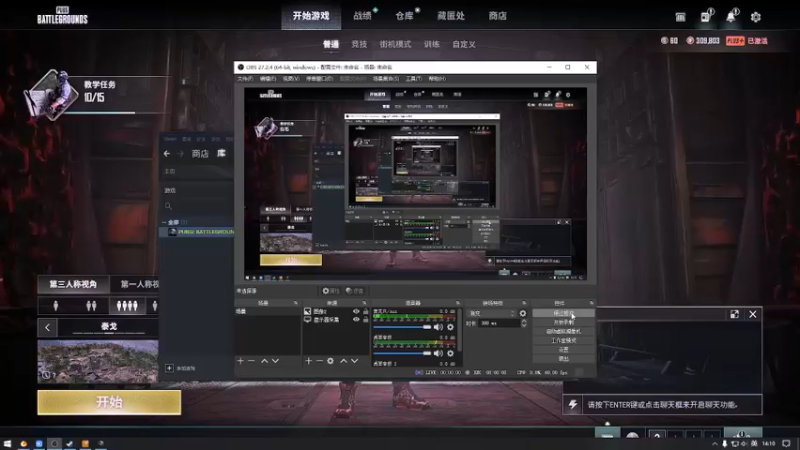Show hidden system tray icons

715,444
